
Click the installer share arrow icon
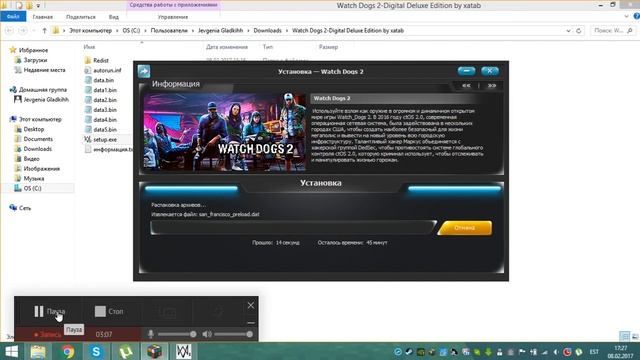144,71
